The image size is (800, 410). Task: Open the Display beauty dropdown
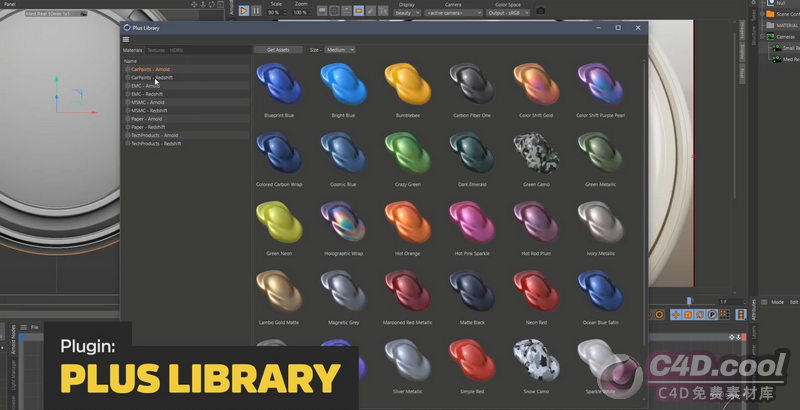click(x=407, y=12)
